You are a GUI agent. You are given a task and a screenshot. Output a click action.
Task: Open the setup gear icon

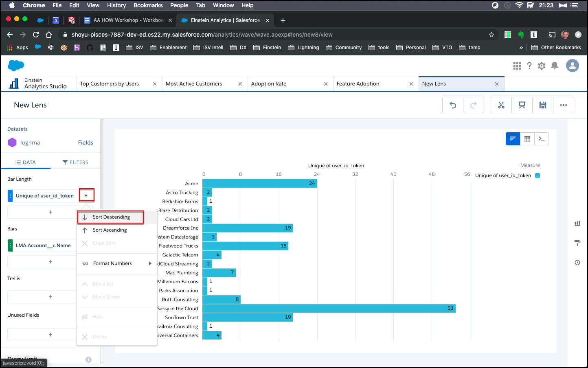(x=542, y=66)
